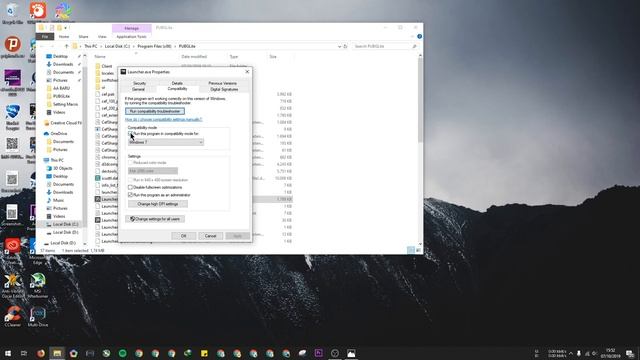Select Music under This PC

pos(58,200)
